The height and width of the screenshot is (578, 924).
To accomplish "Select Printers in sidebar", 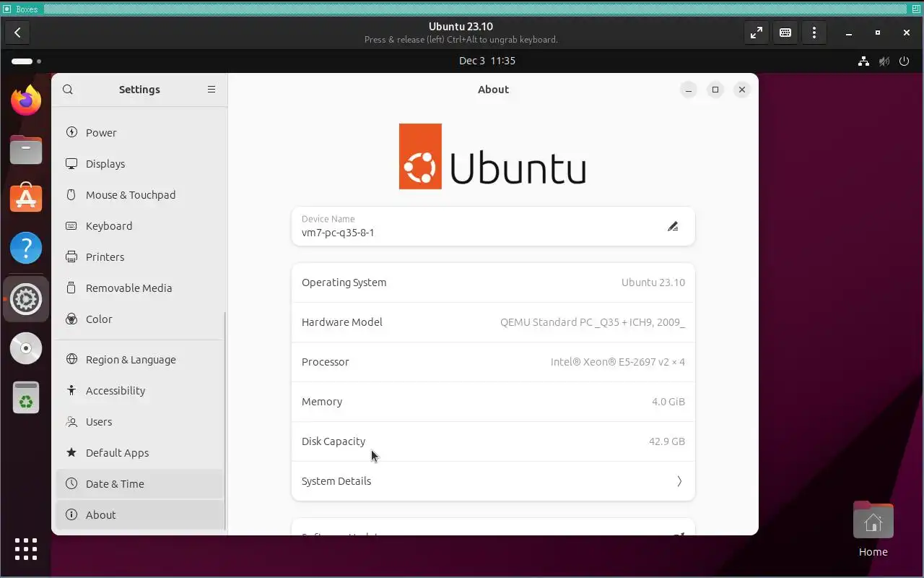I will click(x=139, y=256).
